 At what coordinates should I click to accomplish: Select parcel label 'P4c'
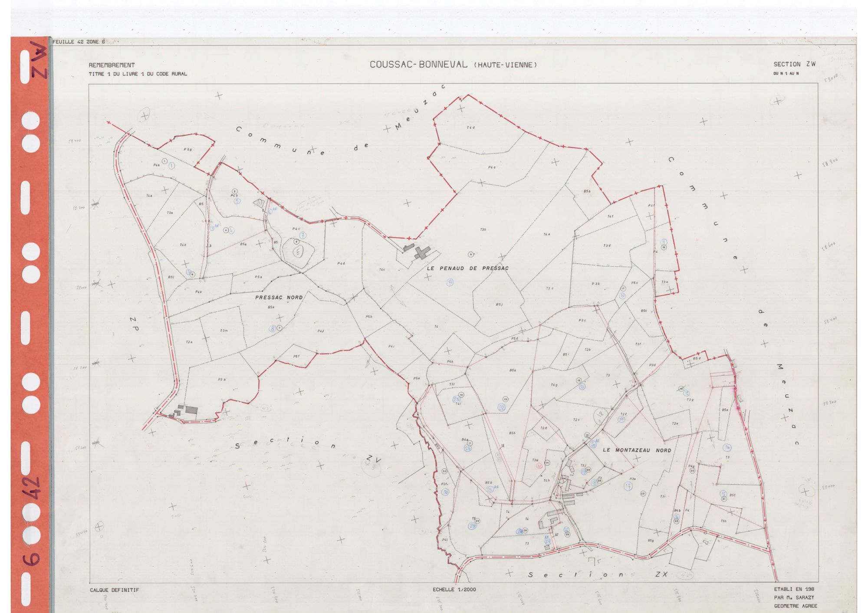(x=296, y=229)
